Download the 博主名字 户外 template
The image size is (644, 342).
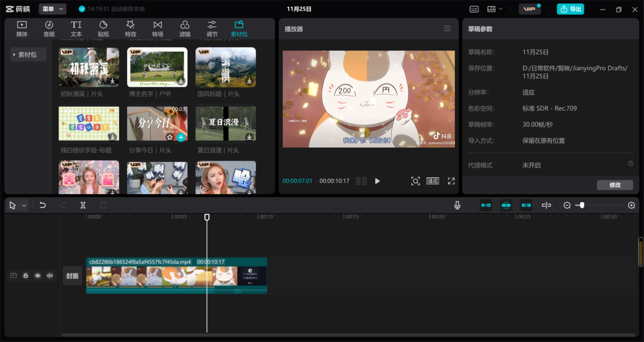[x=181, y=81]
